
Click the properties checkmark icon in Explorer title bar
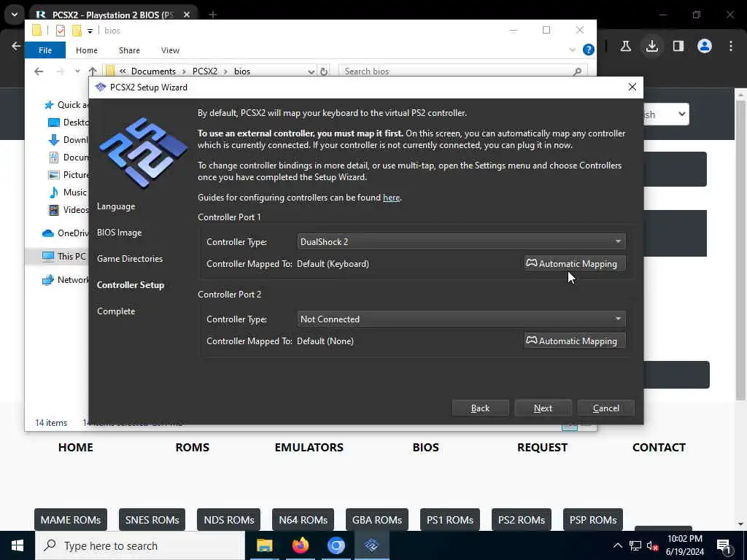coord(61,31)
